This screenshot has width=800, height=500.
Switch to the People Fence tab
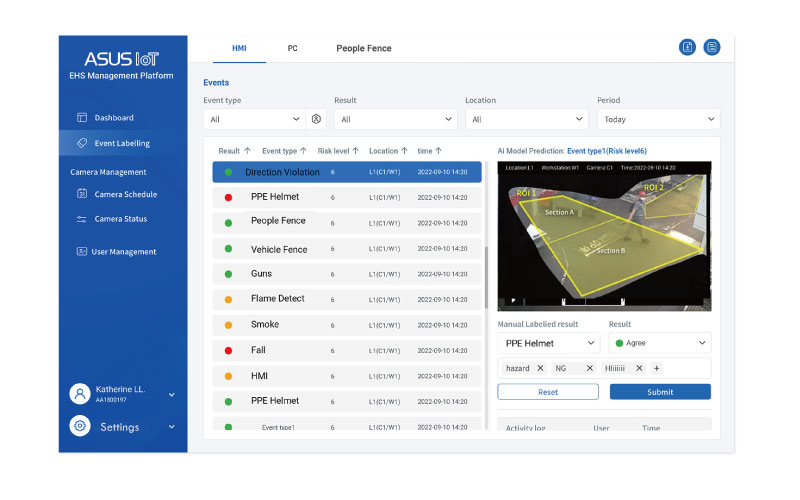[x=364, y=48]
